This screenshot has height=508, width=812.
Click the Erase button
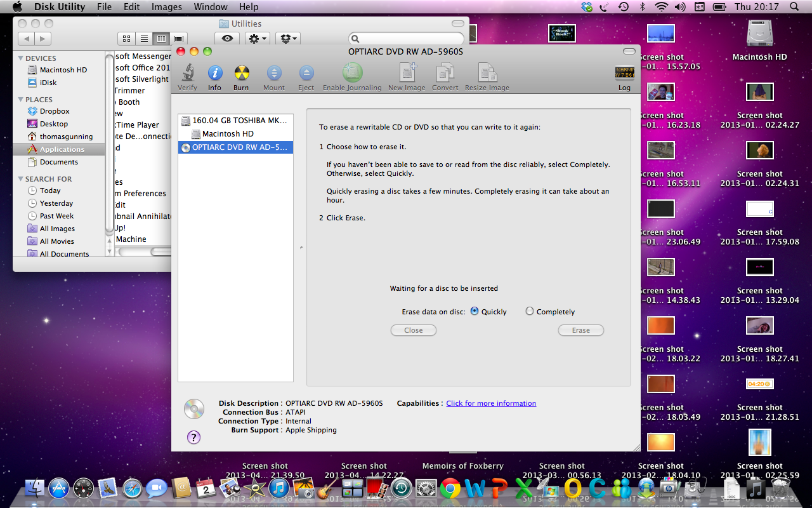click(580, 330)
